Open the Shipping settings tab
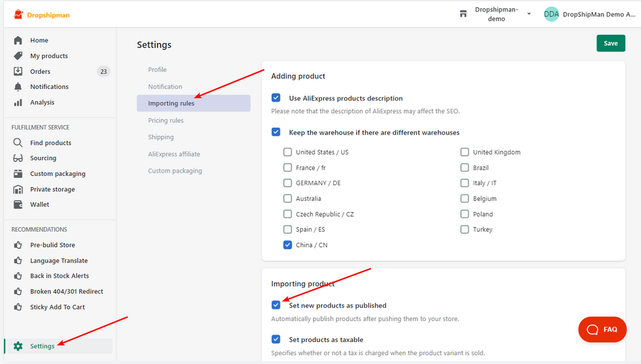The height and width of the screenshot is (364, 641). [161, 137]
